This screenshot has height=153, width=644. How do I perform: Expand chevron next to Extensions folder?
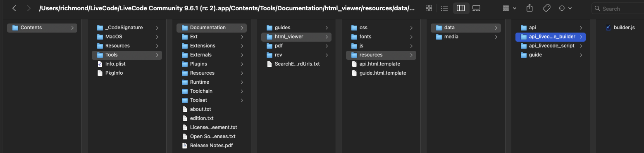pyautogui.click(x=242, y=46)
